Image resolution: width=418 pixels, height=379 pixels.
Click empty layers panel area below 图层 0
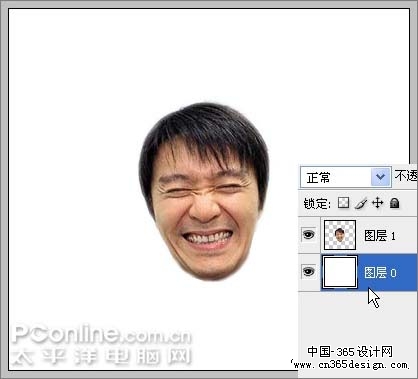pos(358,317)
